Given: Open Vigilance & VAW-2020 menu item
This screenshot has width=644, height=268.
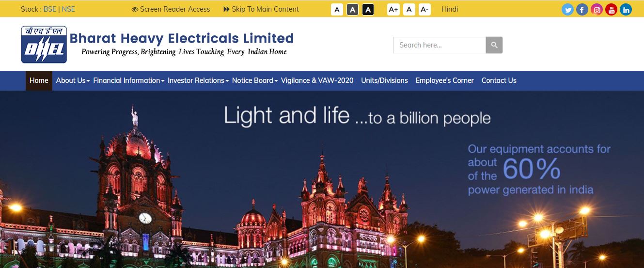Looking at the screenshot, I should 317,80.
